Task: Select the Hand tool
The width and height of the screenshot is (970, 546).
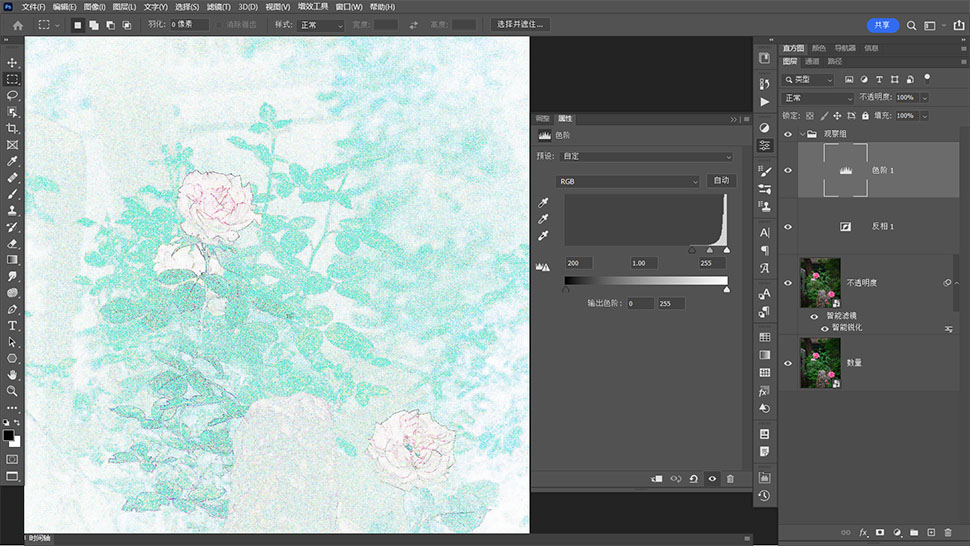Action: tap(12, 375)
